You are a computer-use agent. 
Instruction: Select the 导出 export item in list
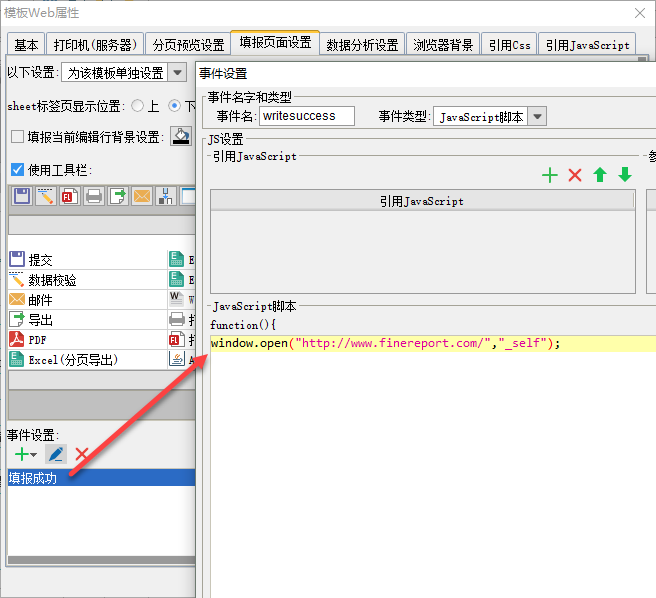tap(87, 320)
